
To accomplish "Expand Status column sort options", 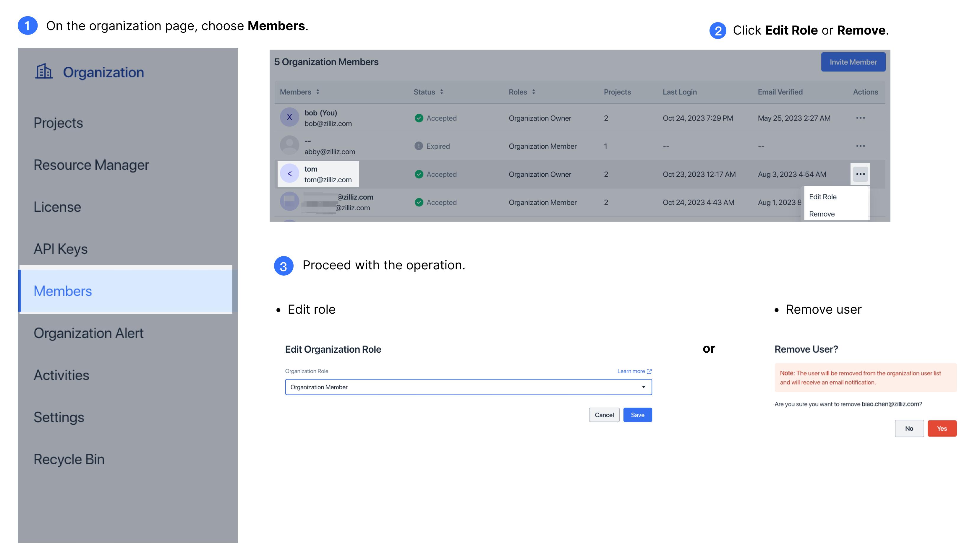I will [441, 92].
